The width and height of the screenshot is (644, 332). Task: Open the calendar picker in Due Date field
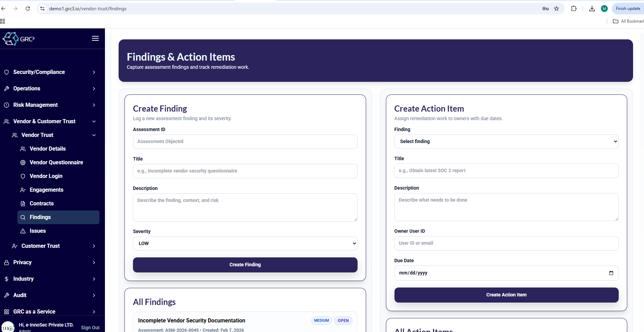click(x=611, y=273)
